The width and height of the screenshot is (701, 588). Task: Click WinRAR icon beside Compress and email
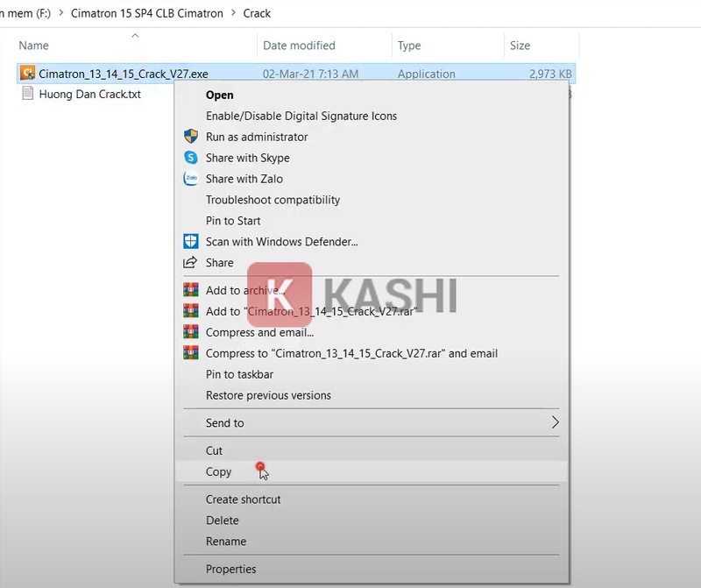[191, 332]
